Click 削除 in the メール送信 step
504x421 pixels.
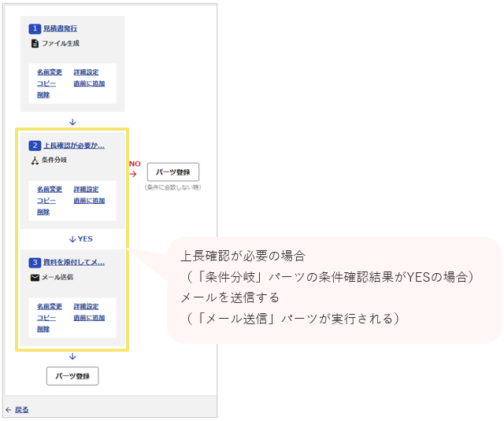(x=43, y=329)
